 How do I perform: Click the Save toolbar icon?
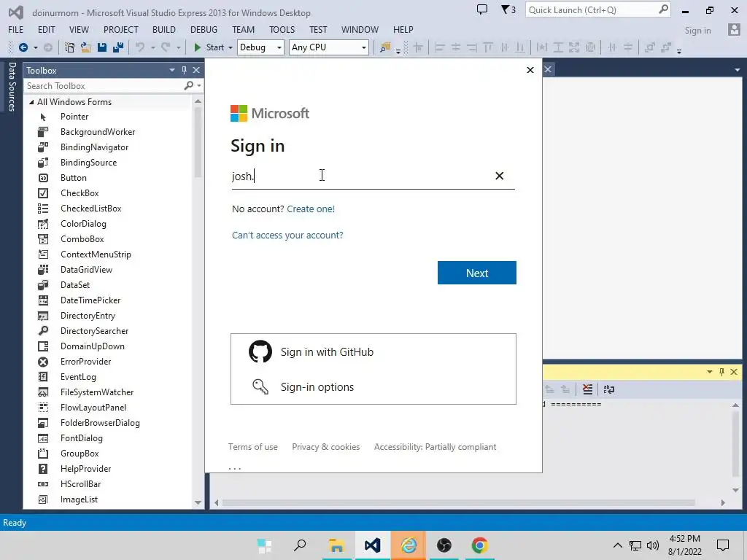102,47
